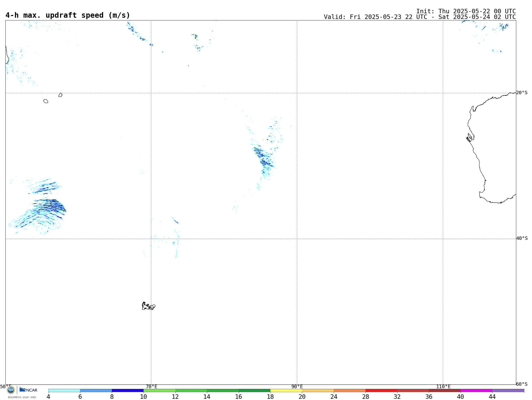This screenshot has width=532, height=400.
Task: Select the bright red 28–32 swatch
Action: [381, 391]
